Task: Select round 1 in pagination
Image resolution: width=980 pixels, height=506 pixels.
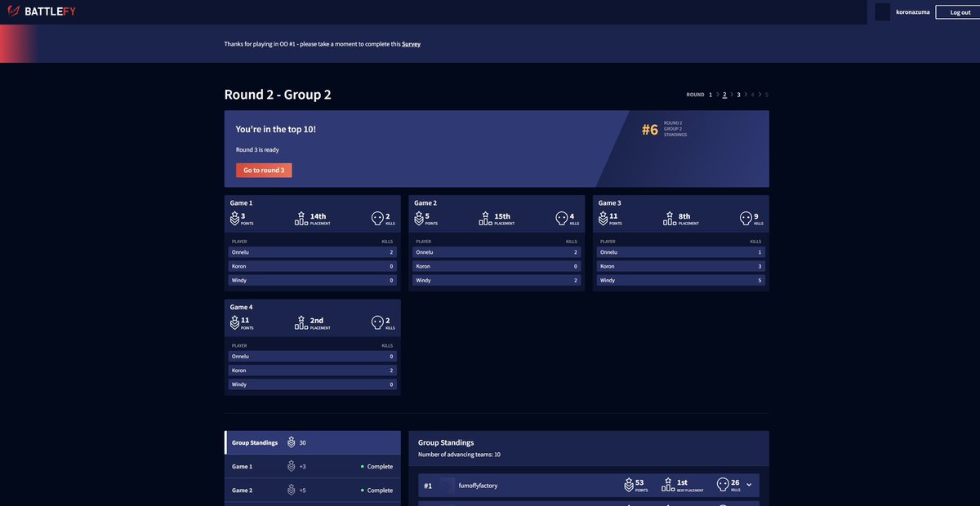Action: (710, 95)
